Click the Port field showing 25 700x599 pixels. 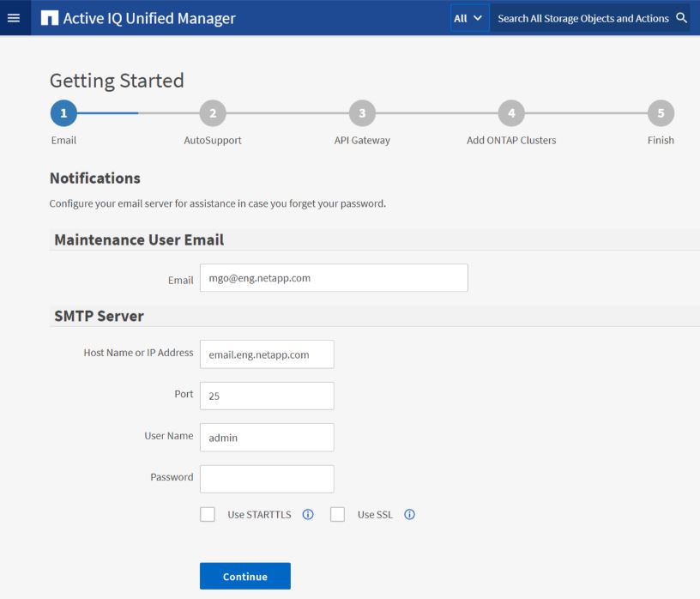pyautogui.click(x=266, y=396)
